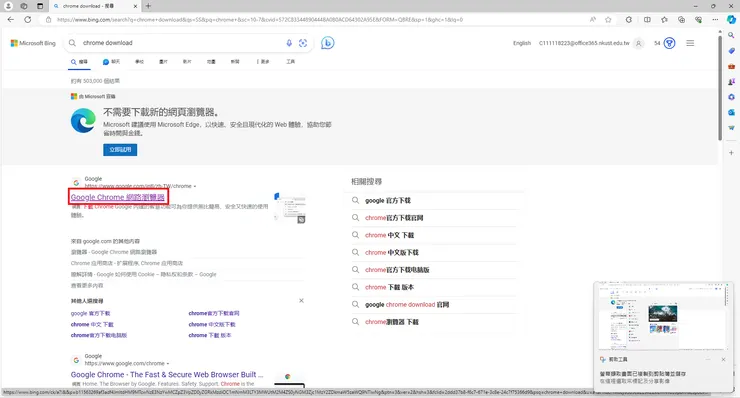Open the browser extensions refresh icon
The height and width of the screenshot is (398, 740).
click(x=629, y=20)
